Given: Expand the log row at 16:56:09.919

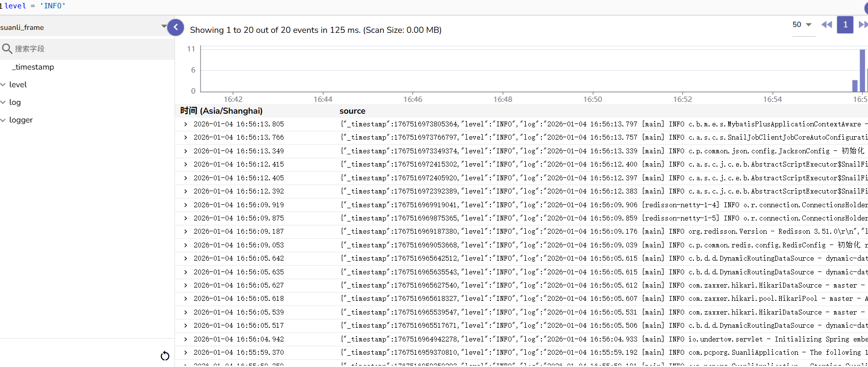Looking at the screenshot, I should pyautogui.click(x=185, y=205).
